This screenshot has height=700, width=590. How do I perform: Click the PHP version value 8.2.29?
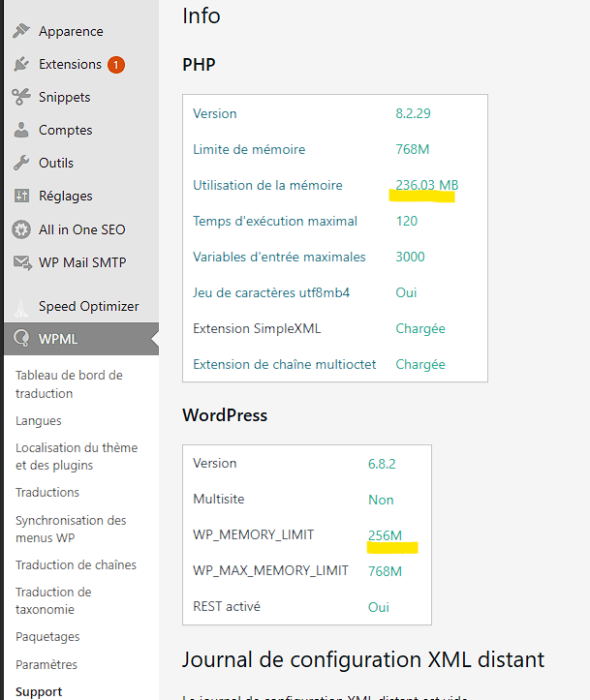(x=413, y=113)
